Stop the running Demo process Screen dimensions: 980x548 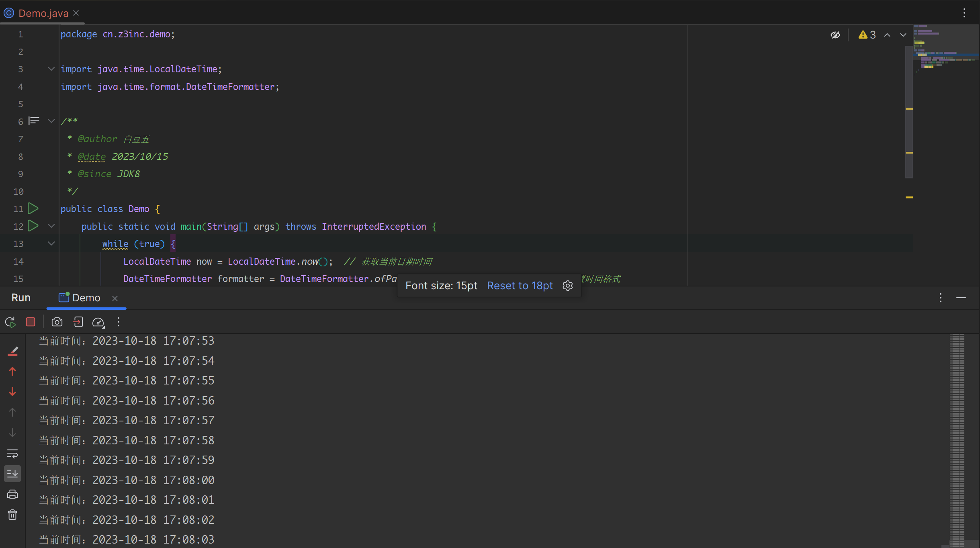pos(31,322)
